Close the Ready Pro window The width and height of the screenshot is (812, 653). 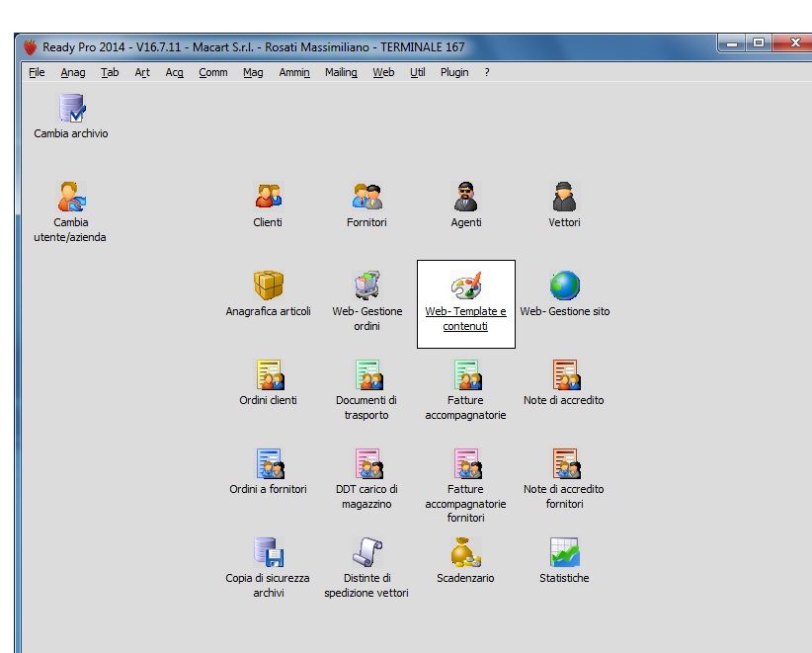click(x=792, y=43)
